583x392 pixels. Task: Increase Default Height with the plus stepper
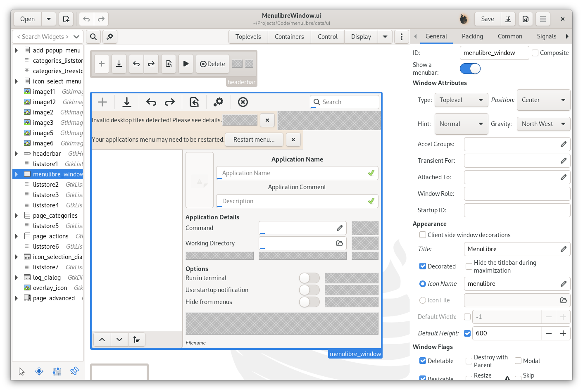point(563,333)
